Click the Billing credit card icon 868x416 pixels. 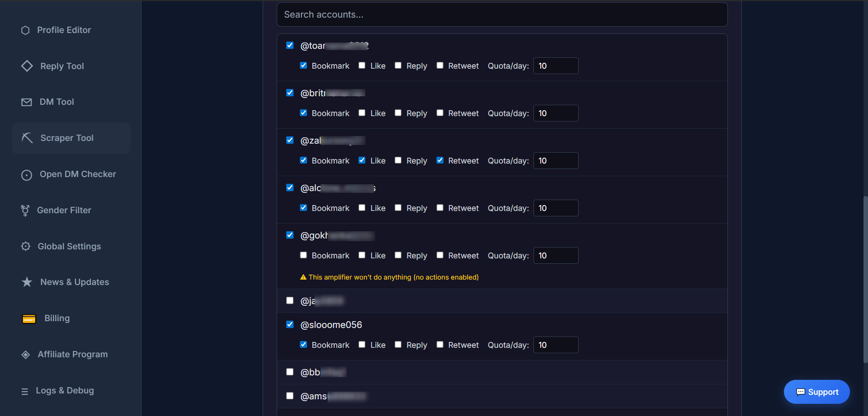pyautogui.click(x=29, y=319)
